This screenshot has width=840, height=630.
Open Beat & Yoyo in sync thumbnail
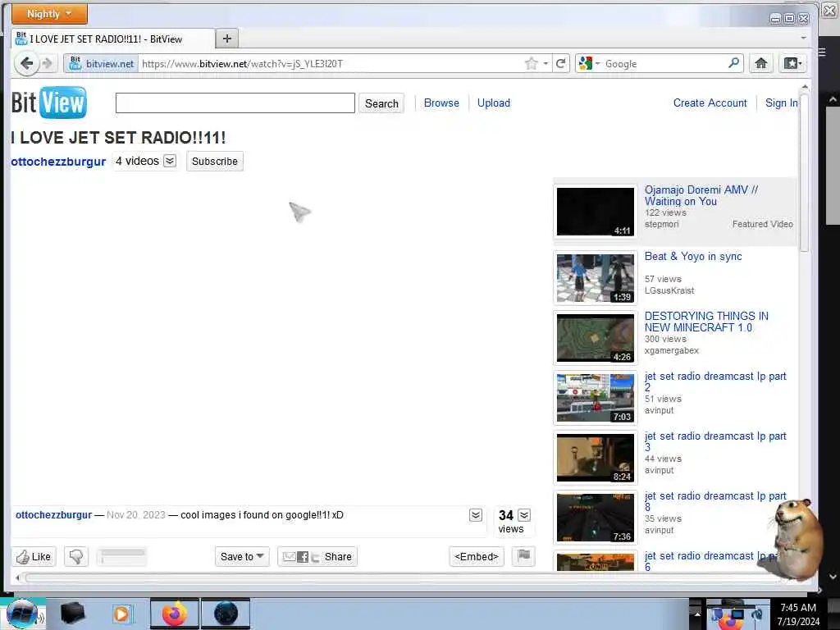pyautogui.click(x=596, y=278)
